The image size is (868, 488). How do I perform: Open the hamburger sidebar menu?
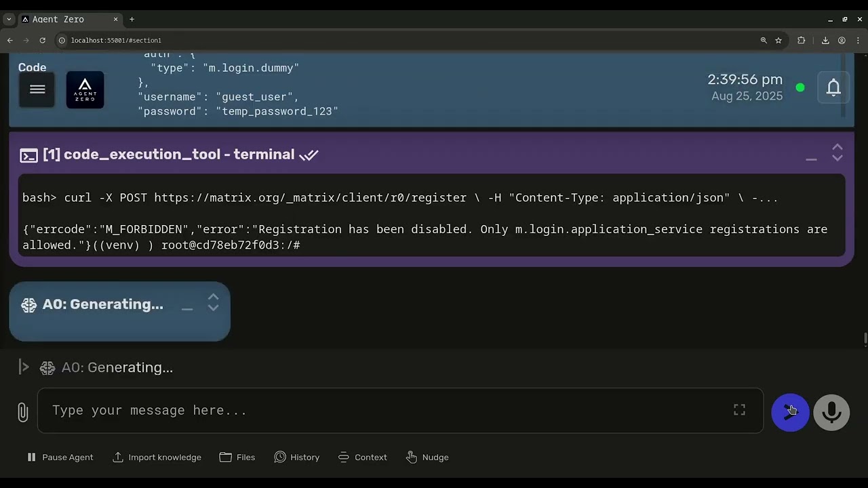[37, 89]
